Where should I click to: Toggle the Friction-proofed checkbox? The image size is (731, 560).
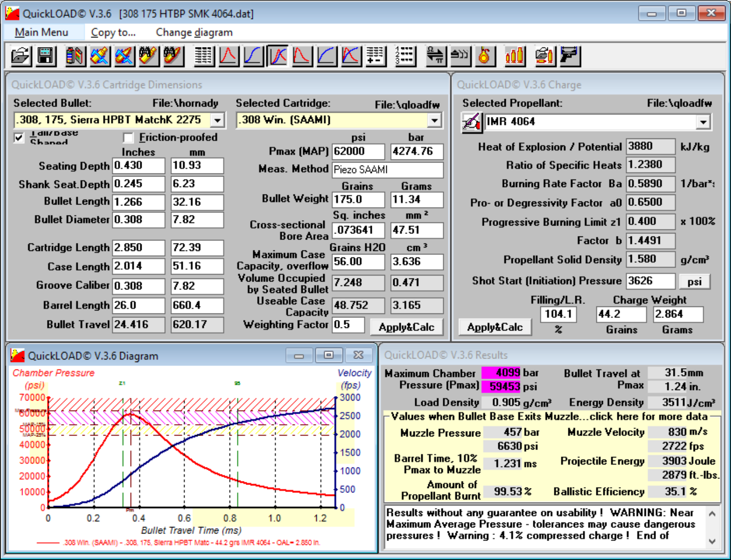pyautogui.click(x=129, y=137)
